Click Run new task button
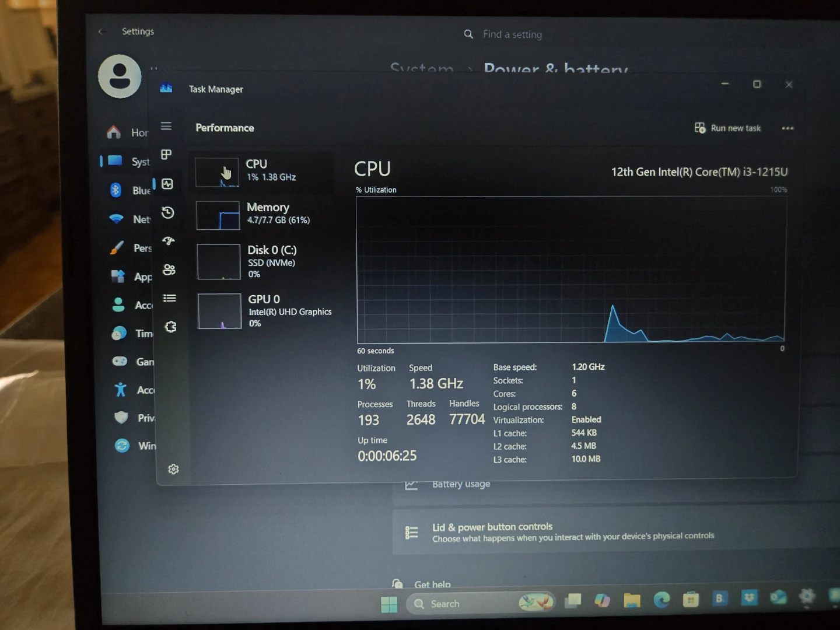This screenshot has height=630, width=840. [727, 128]
